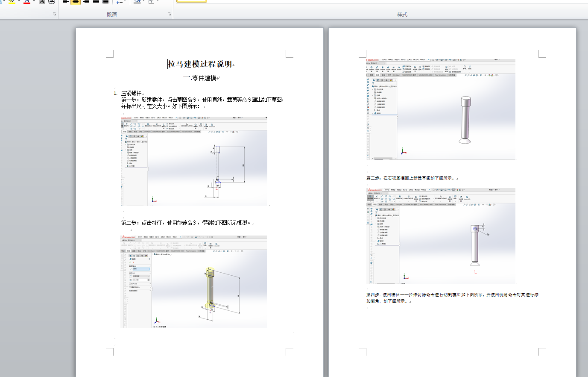Apply red font color with A icon
Screen dimensions: 588x377
(x=27, y=2)
